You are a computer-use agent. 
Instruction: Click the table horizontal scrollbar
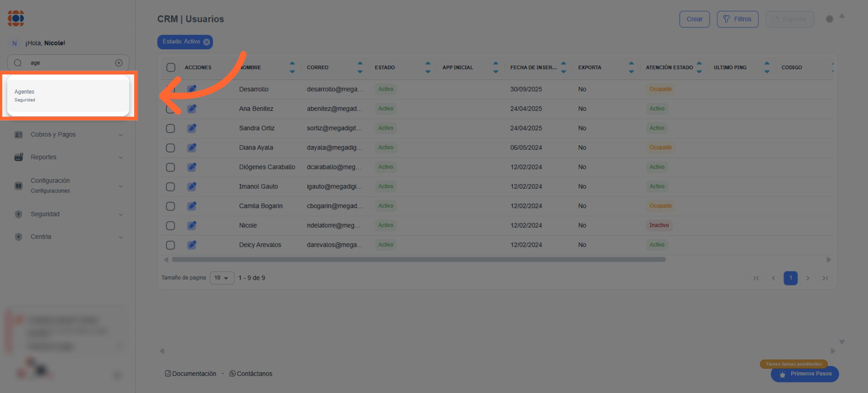click(418, 259)
